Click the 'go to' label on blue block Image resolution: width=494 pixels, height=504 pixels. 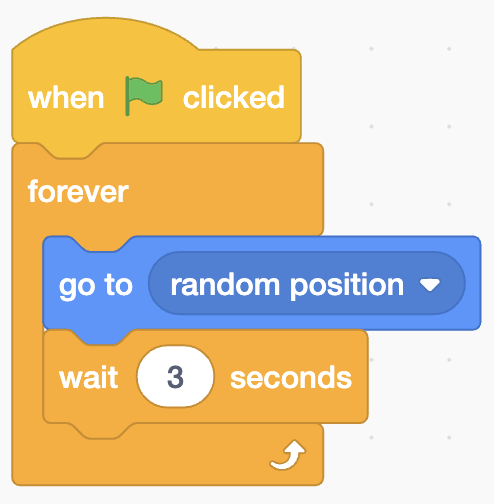coord(96,286)
